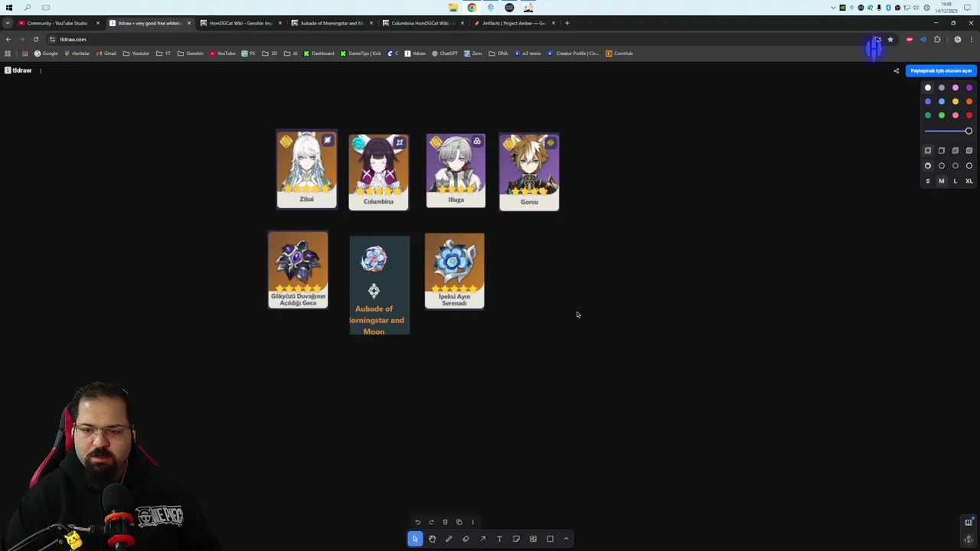
Task: Set stroke size to M
Action: coord(942,181)
